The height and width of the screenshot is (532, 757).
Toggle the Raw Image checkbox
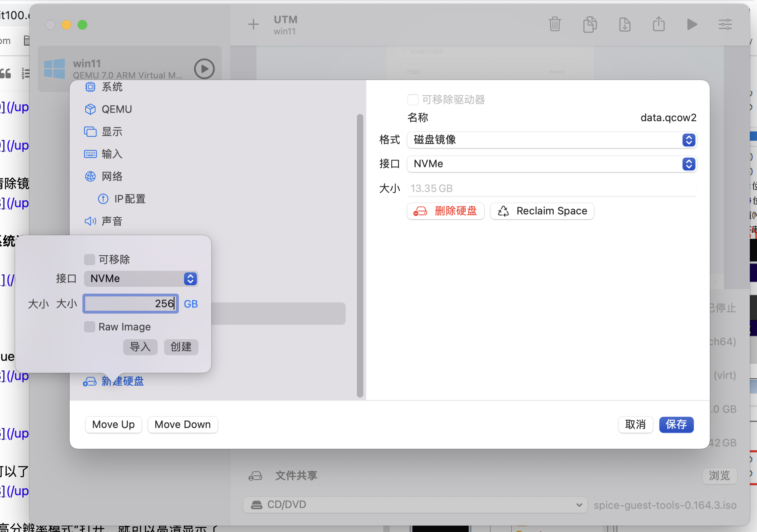[90, 327]
